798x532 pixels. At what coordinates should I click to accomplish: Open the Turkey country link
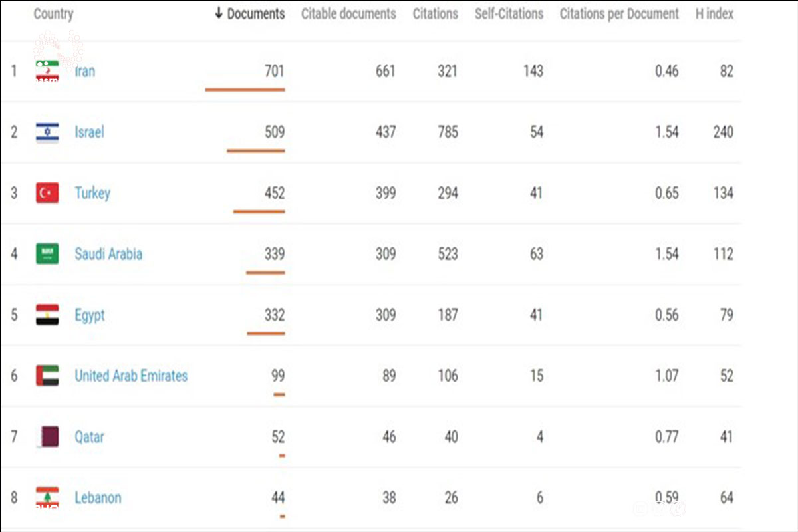92,193
